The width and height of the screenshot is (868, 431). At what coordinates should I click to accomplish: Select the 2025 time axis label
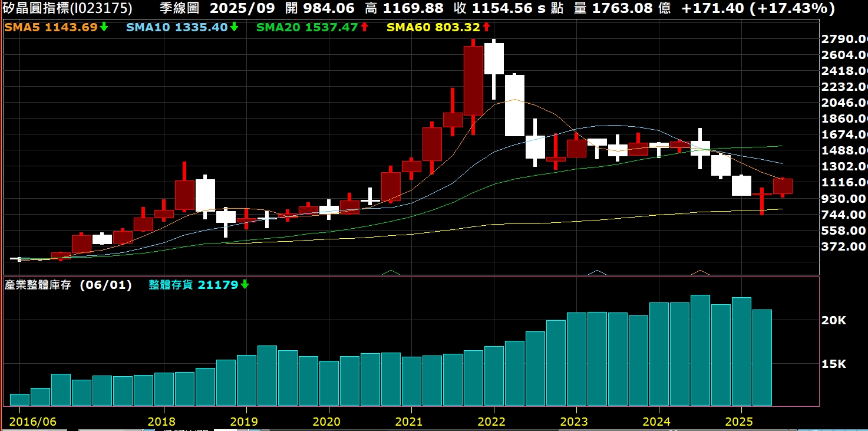[739, 422]
